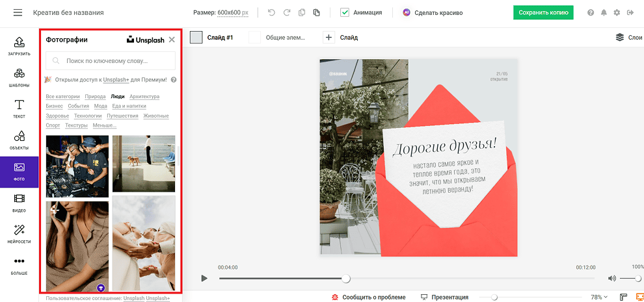Expand the 78% zoom dropdown
The height and width of the screenshot is (302, 644).
[599, 297]
